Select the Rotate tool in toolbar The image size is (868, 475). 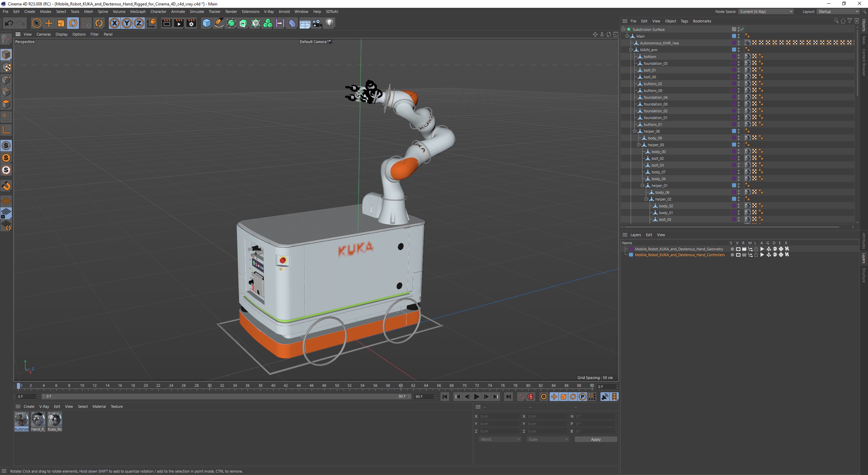click(73, 23)
